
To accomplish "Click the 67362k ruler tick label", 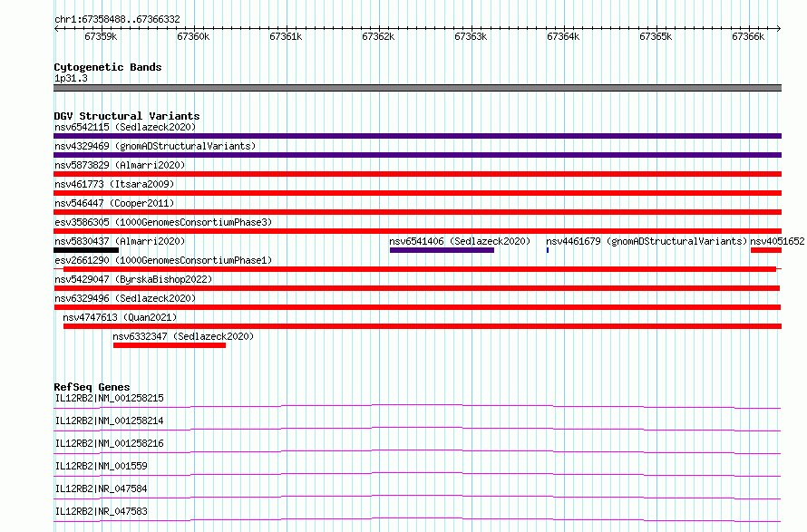I will (378, 36).
